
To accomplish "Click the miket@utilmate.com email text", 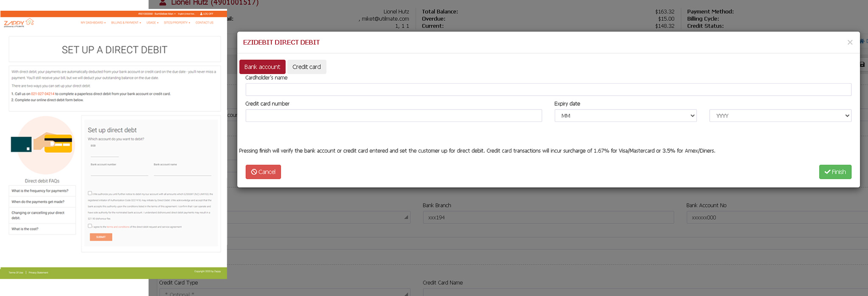I will (385, 19).
